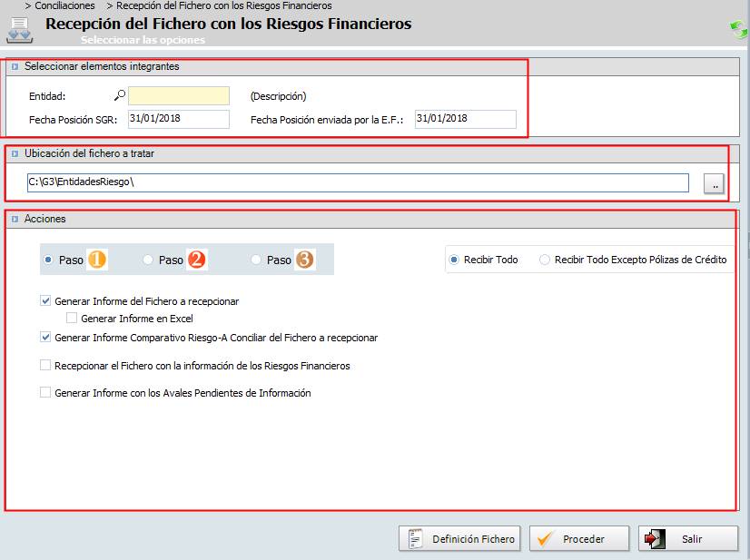The height and width of the screenshot is (560, 750).
Task: Click the green refresh arrows icon
Action: point(738,30)
